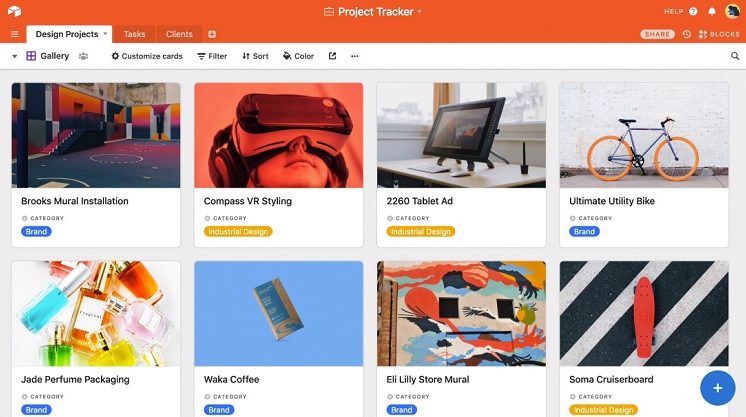746x417 pixels.
Task: Click the SHARE button
Action: 657,34
